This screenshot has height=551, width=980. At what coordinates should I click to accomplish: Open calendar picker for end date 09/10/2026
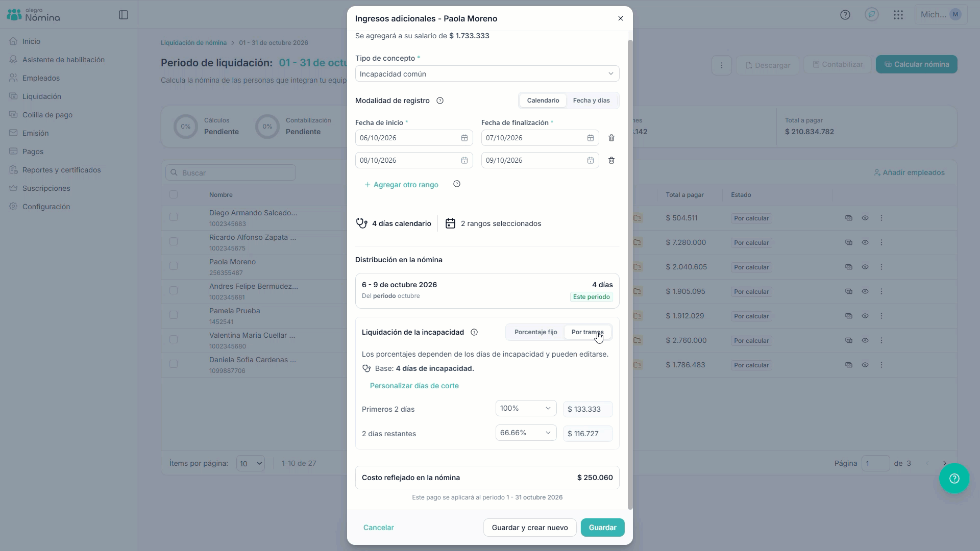click(x=591, y=160)
